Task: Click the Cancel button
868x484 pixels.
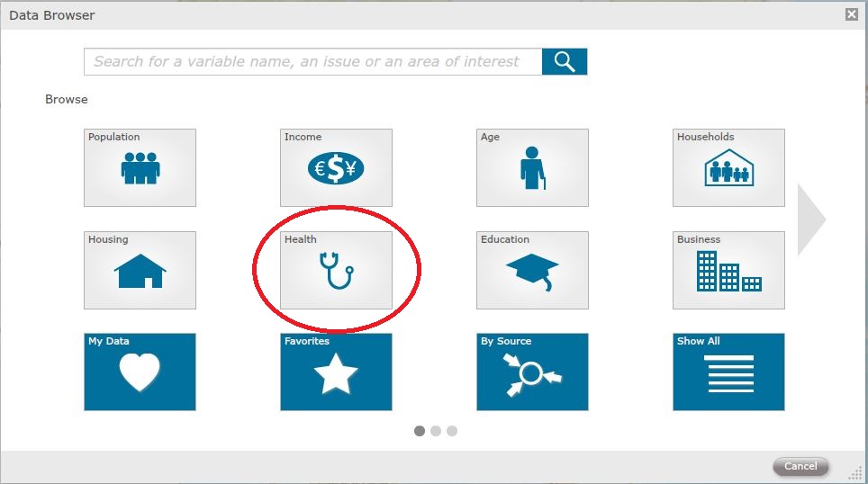Action: click(800, 466)
